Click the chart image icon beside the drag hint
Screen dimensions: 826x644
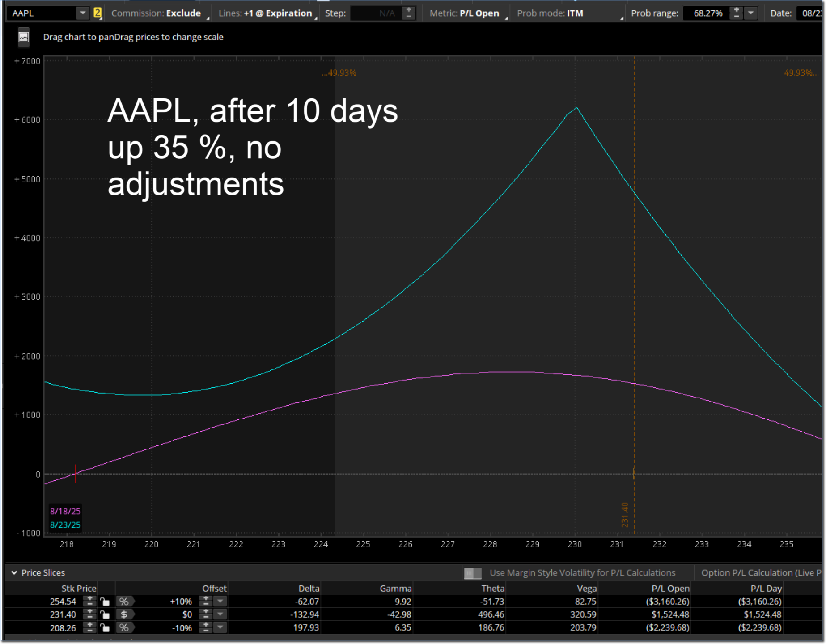(x=24, y=37)
